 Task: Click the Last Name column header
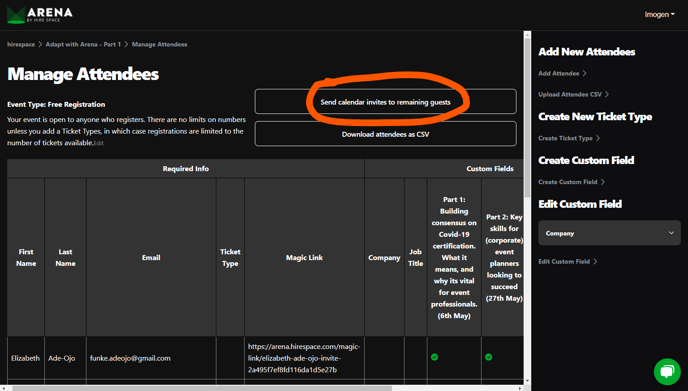pyautogui.click(x=65, y=258)
